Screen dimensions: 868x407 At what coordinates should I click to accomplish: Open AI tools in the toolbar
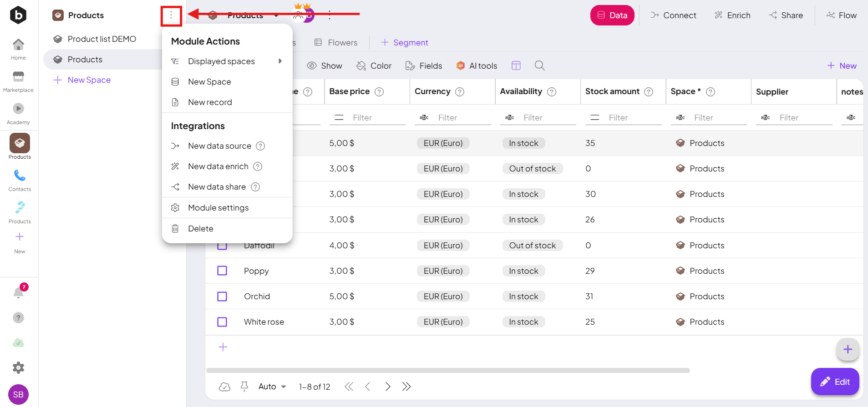point(477,65)
